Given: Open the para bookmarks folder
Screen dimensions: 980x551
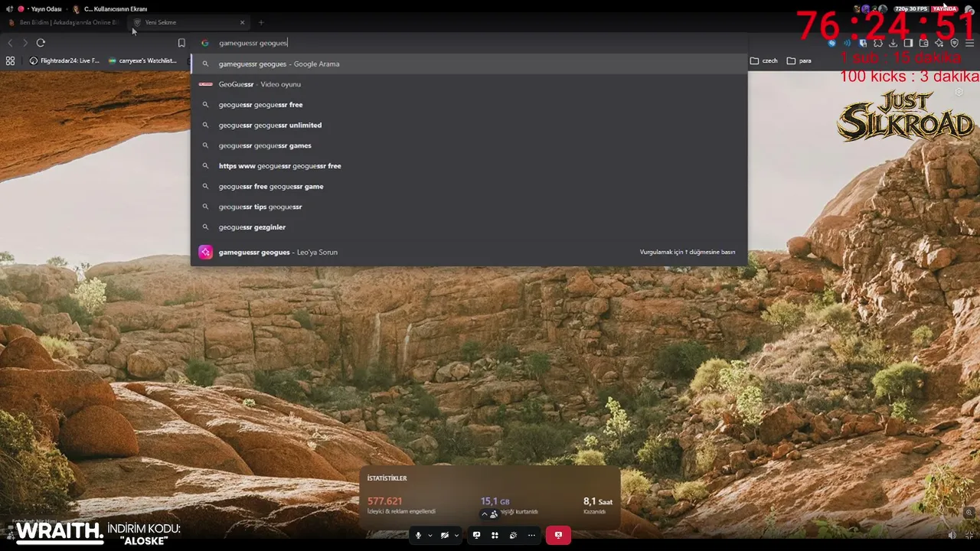Looking at the screenshot, I should tap(799, 60).
